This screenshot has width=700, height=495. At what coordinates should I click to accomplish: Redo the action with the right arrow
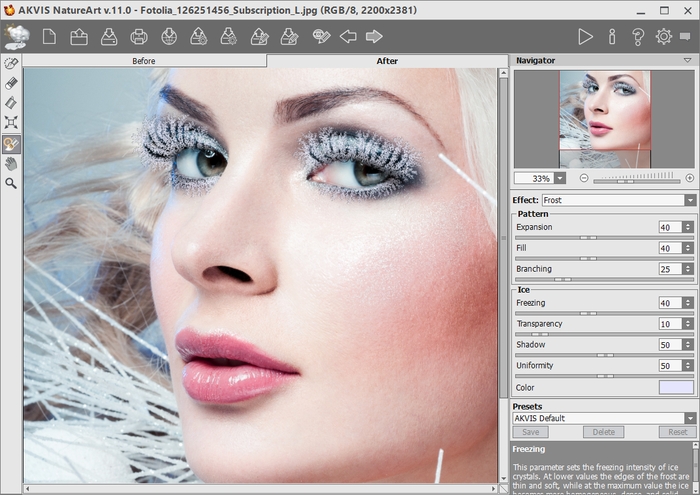point(374,37)
